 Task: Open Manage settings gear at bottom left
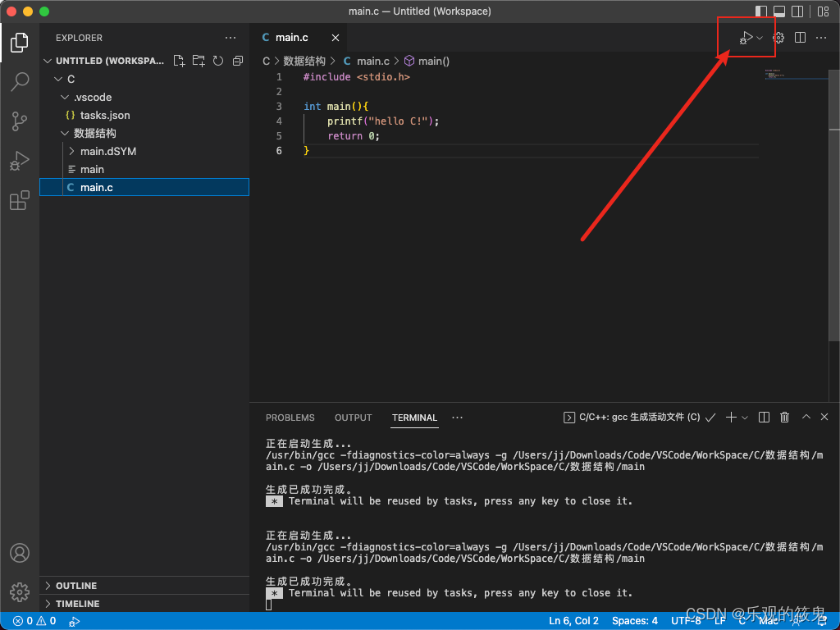[20, 592]
